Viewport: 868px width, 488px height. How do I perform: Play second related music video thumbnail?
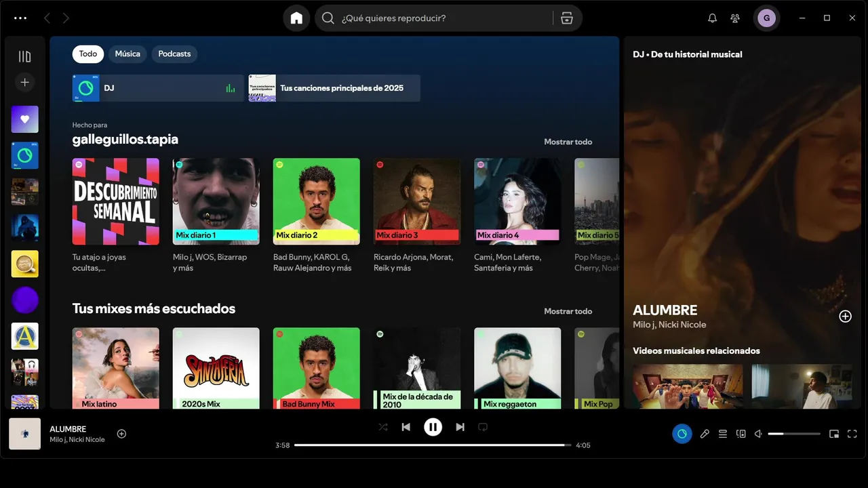click(x=802, y=386)
